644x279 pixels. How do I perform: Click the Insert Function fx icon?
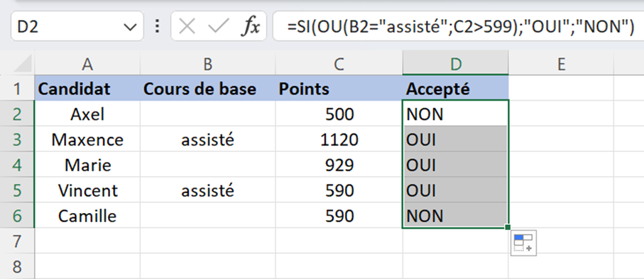pyautogui.click(x=250, y=27)
